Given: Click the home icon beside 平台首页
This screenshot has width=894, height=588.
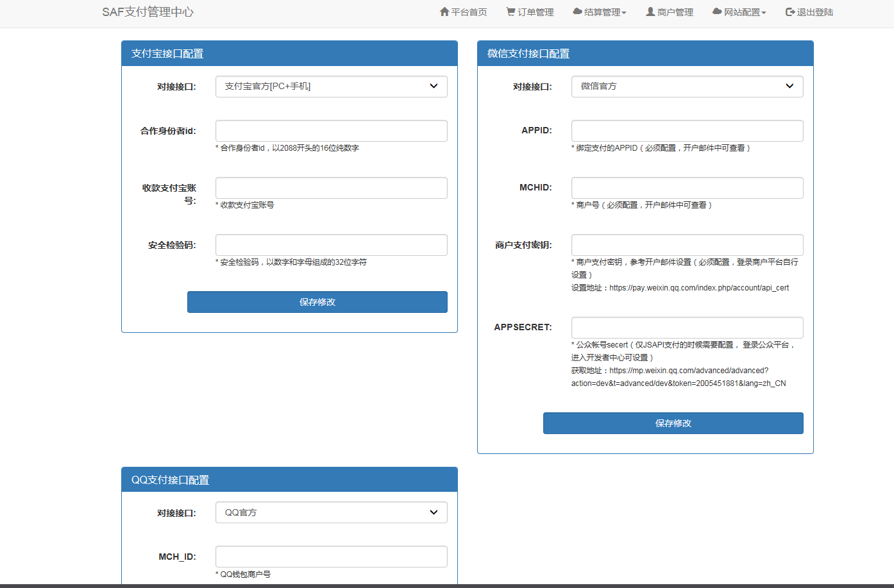Looking at the screenshot, I should point(444,11).
